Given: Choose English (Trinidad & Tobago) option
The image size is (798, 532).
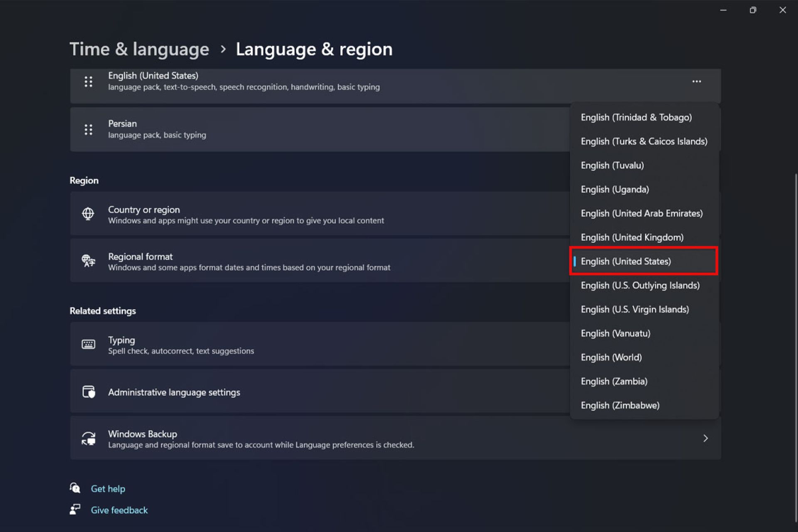Looking at the screenshot, I should pos(636,118).
